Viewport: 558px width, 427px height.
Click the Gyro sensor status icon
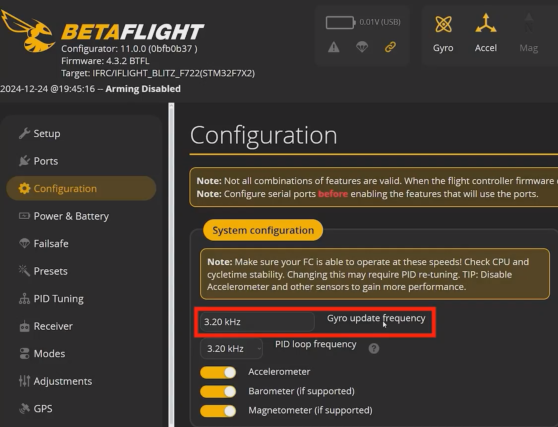point(443,24)
